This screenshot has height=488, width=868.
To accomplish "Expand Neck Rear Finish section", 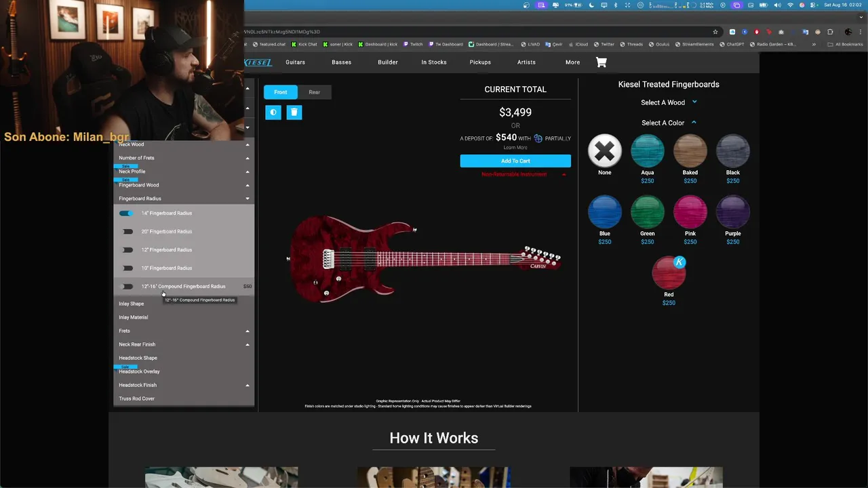I will pyautogui.click(x=184, y=344).
